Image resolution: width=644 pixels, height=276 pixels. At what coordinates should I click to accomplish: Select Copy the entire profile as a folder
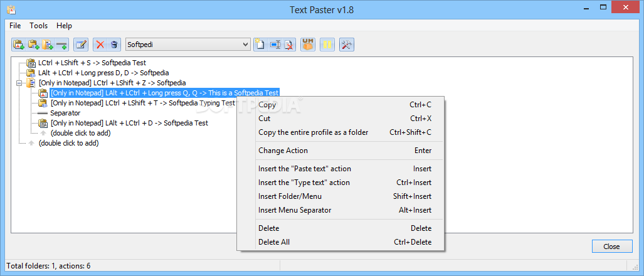tap(340, 132)
